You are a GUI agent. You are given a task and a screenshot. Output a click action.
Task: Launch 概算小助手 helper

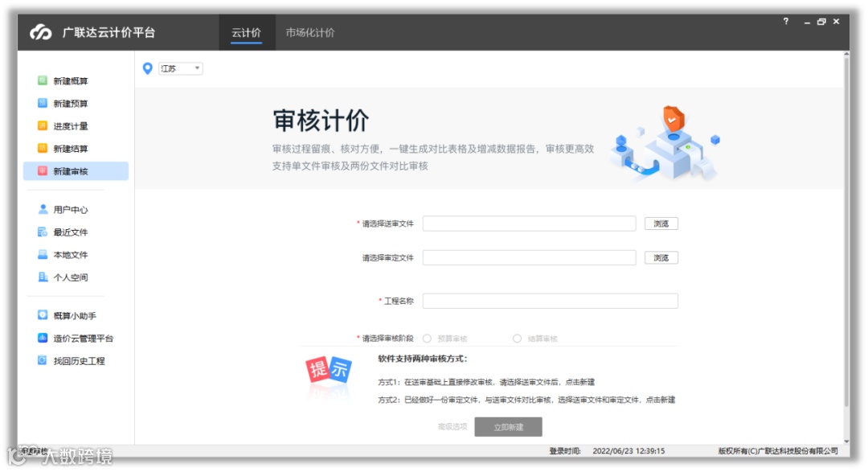pos(75,315)
